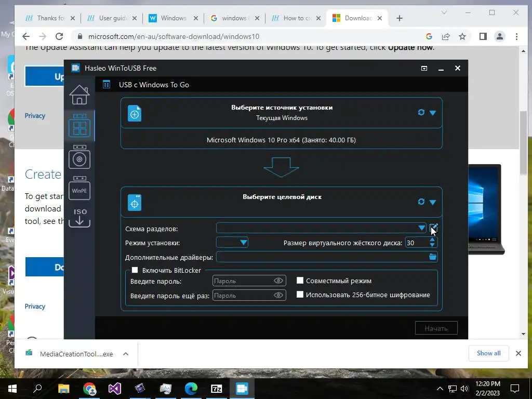
Task: Decrease virtual hard disk size value
Action: point(432,245)
